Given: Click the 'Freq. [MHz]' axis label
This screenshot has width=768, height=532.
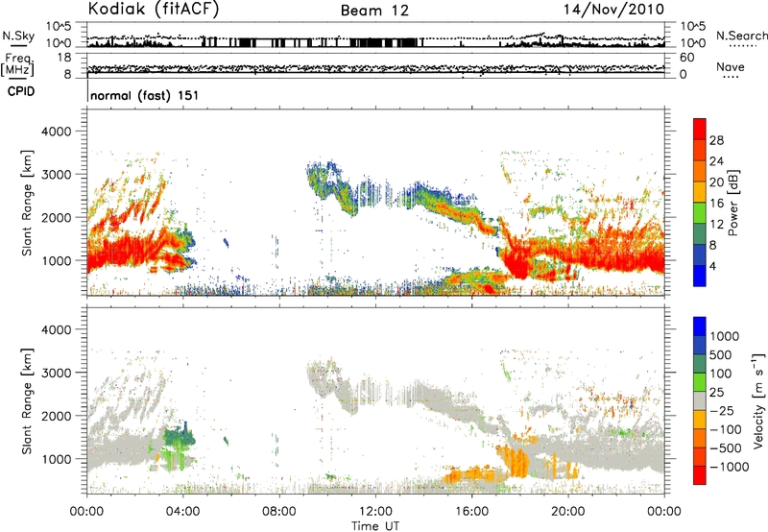Looking at the screenshot, I should [x=18, y=65].
